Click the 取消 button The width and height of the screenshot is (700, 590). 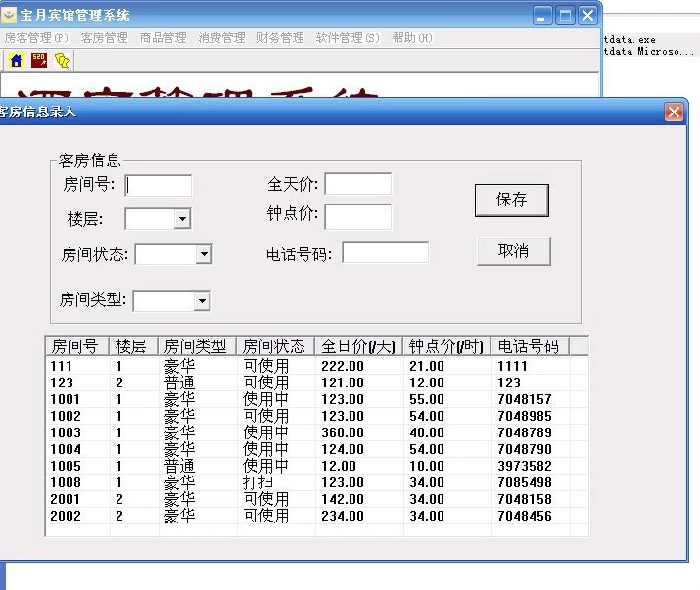click(x=513, y=250)
